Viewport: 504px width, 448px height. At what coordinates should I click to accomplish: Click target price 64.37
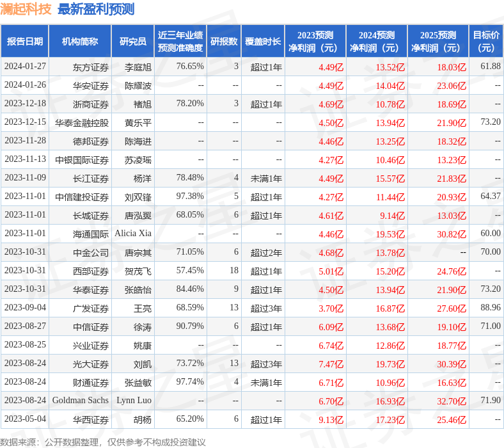tap(491, 196)
